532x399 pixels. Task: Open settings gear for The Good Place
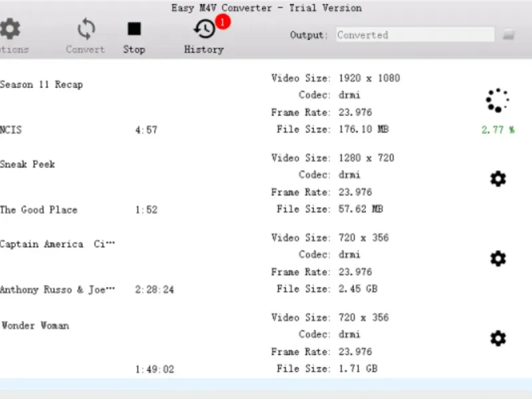tap(498, 179)
